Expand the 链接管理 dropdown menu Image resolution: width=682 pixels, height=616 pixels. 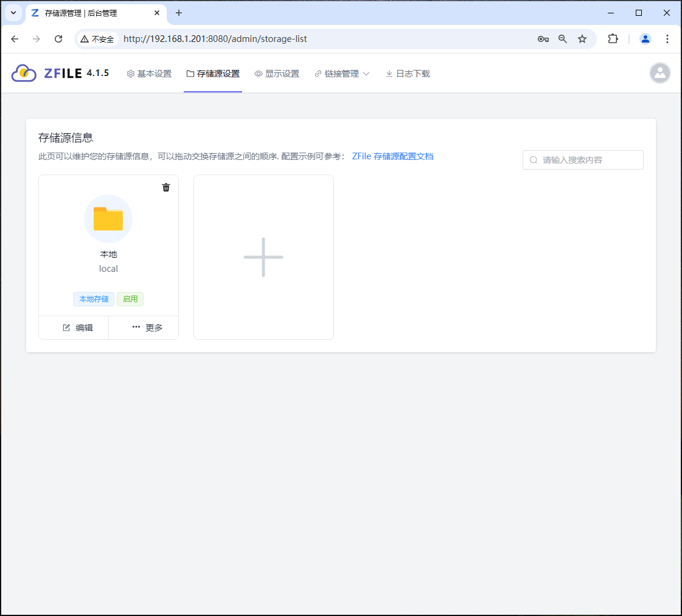tap(342, 72)
